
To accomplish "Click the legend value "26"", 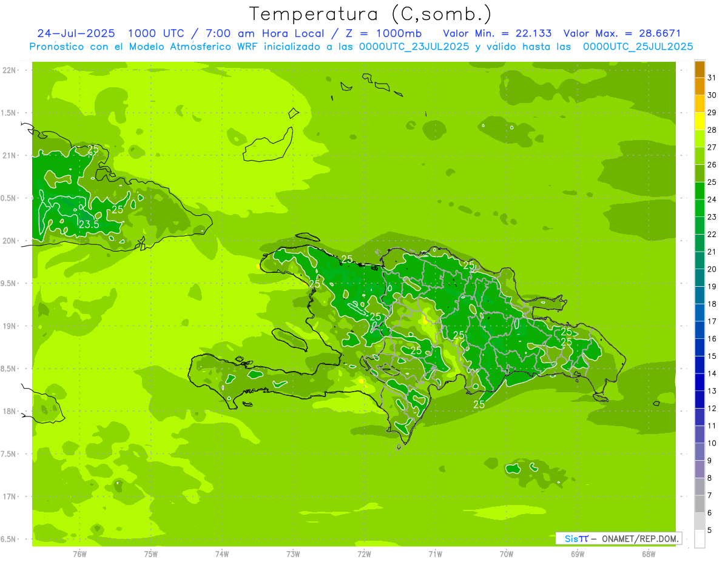I will [x=712, y=165].
